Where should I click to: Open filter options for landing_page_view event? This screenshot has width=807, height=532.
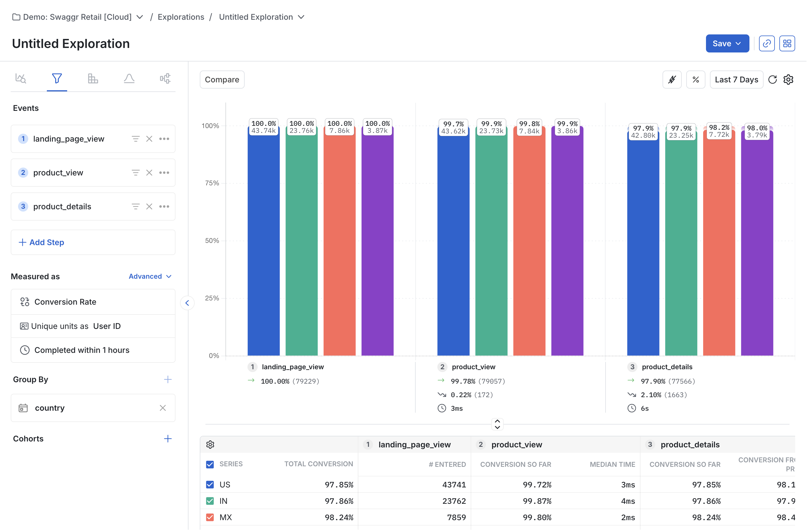[136, 139]
